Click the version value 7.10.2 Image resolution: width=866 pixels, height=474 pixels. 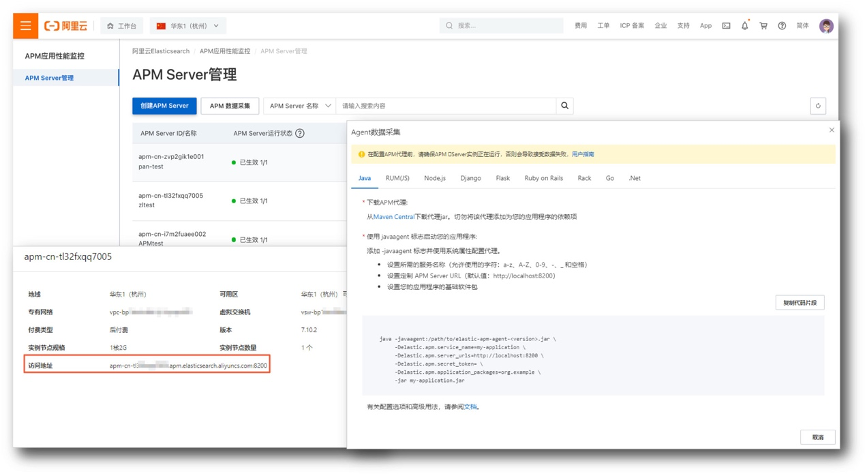coord(309,330)
